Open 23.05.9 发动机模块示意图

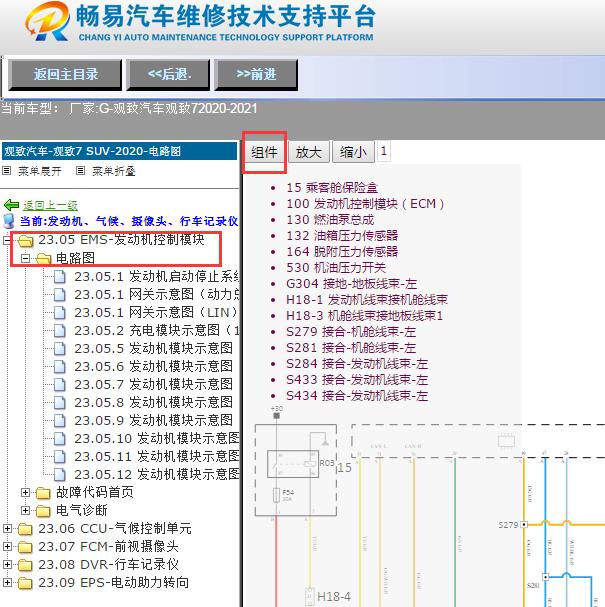point(154,420)
